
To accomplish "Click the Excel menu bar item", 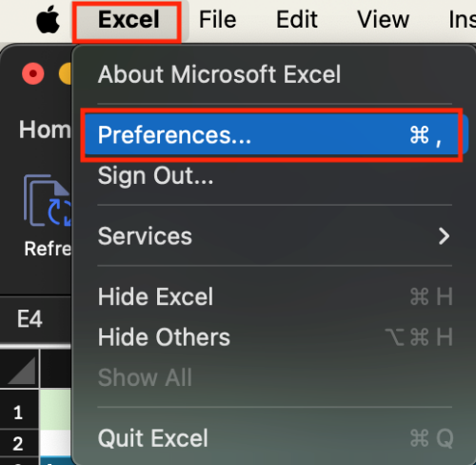I will click(x=129, y=20).
